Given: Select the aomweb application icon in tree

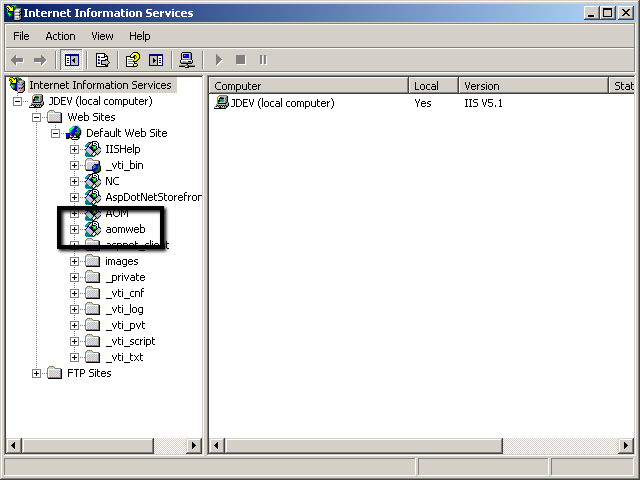Looking at the screenshot, I should coord(93,229).
